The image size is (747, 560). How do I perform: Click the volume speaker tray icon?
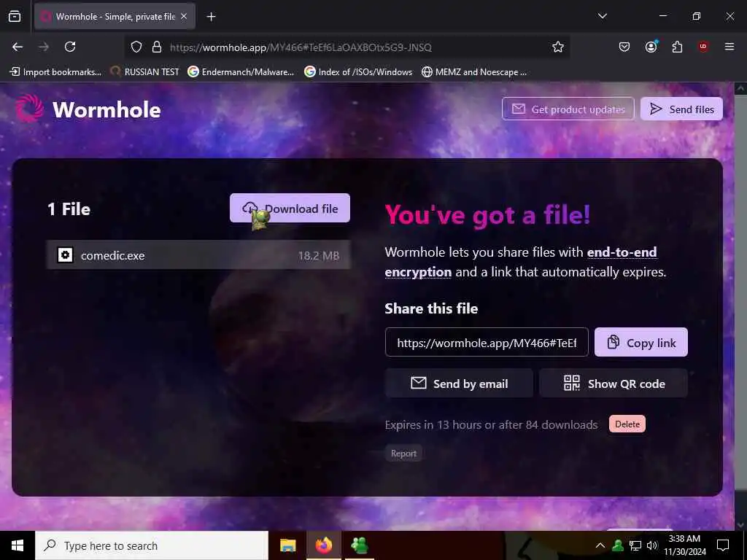coord(652,545)
